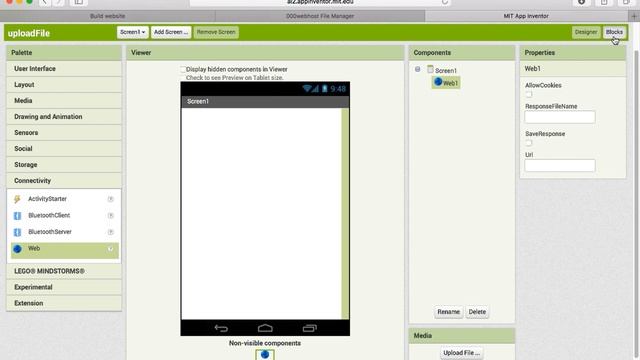This screenshot has height=360, width=640.
Task: Click the Web1 globe icon in Components tree
Action: point(438,82)
